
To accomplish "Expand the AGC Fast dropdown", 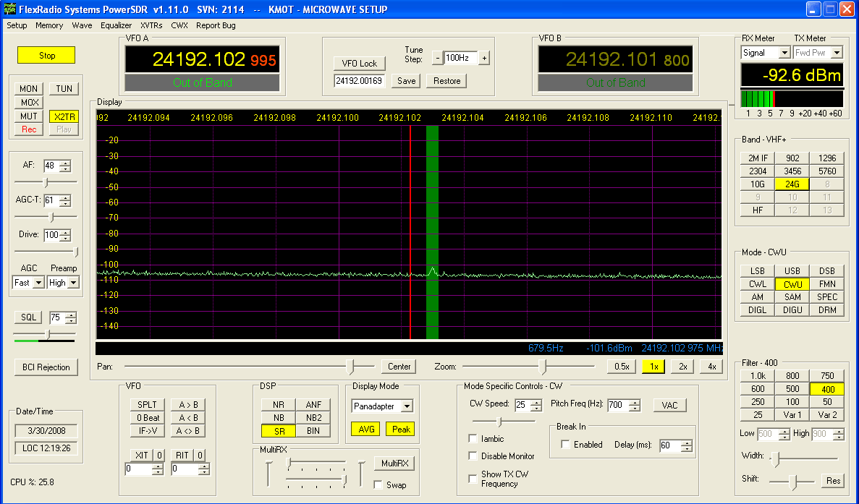I will pyautogui.click(x=38, y=283).
